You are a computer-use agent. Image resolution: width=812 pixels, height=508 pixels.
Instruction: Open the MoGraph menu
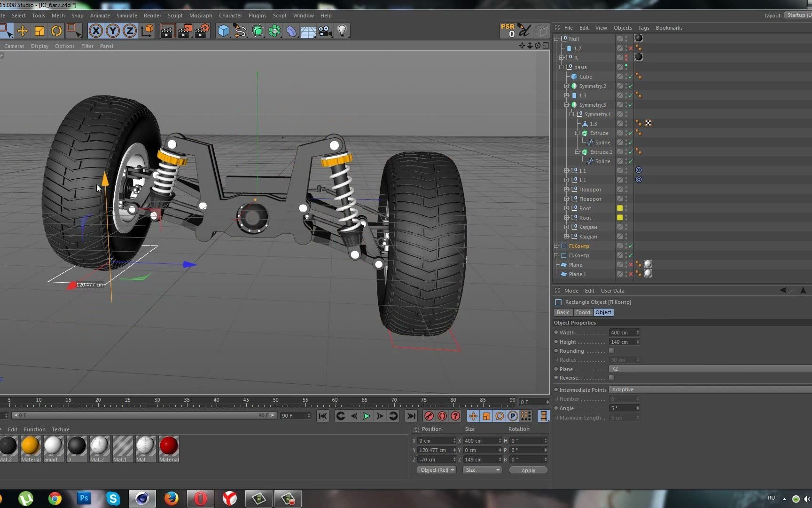pyautogui.click(x=201, y=15)
